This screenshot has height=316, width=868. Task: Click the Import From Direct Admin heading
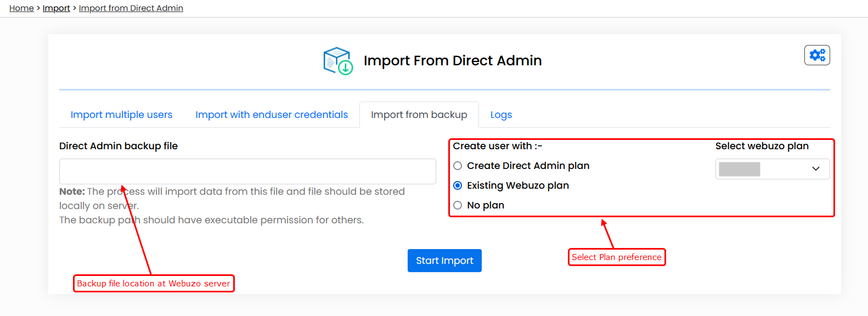point(453,60)
